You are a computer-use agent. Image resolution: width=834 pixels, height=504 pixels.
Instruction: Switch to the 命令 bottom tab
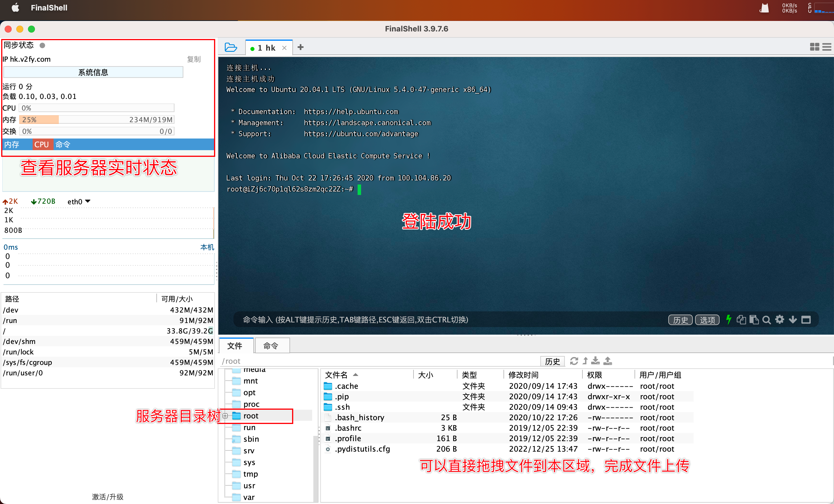coord(271,346)
